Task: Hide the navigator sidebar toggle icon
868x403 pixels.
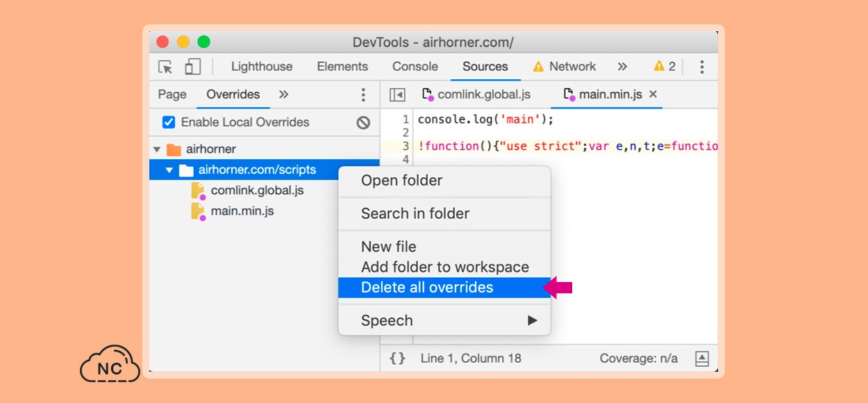Action: 397,94
